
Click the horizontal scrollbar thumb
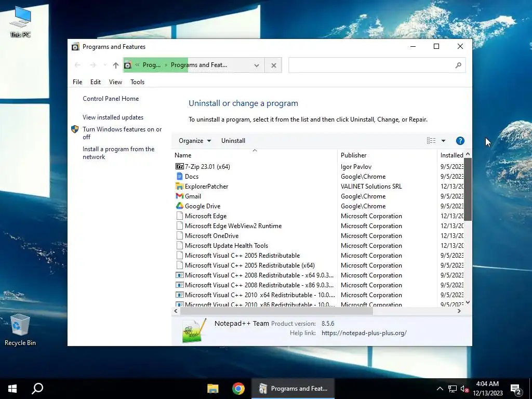pyautogui.click(x=276, y=311)
